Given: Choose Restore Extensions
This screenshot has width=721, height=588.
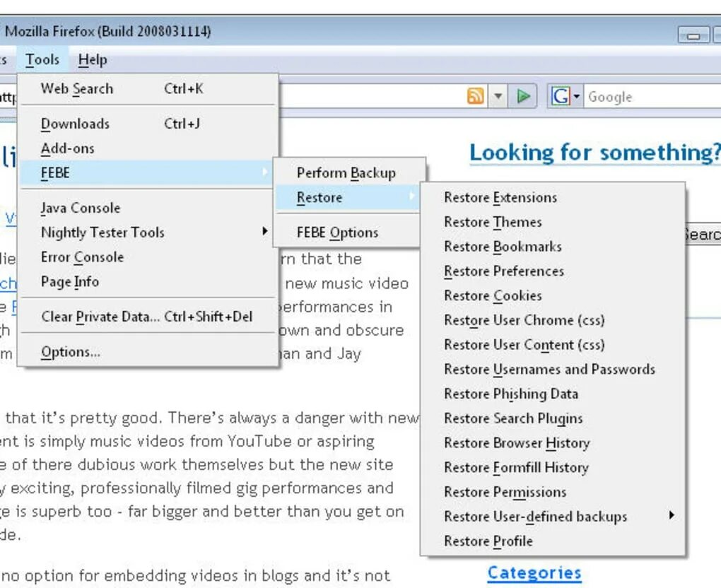Looking at the screenshot, I should click(x=553, y=197).
